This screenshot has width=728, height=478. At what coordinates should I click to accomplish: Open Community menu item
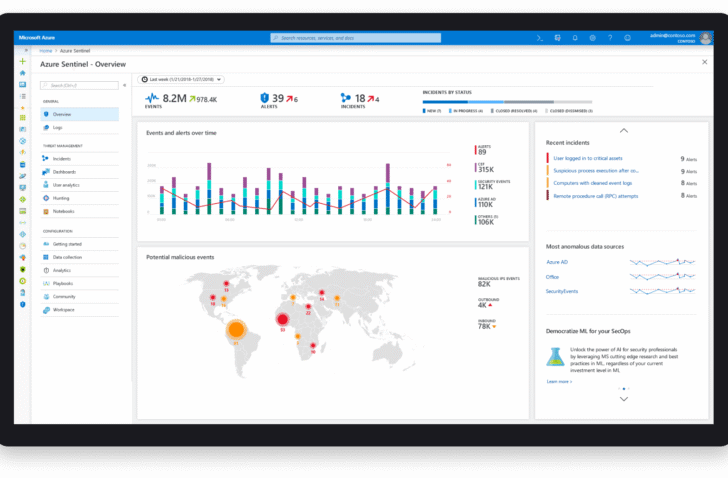pos(79,297)
